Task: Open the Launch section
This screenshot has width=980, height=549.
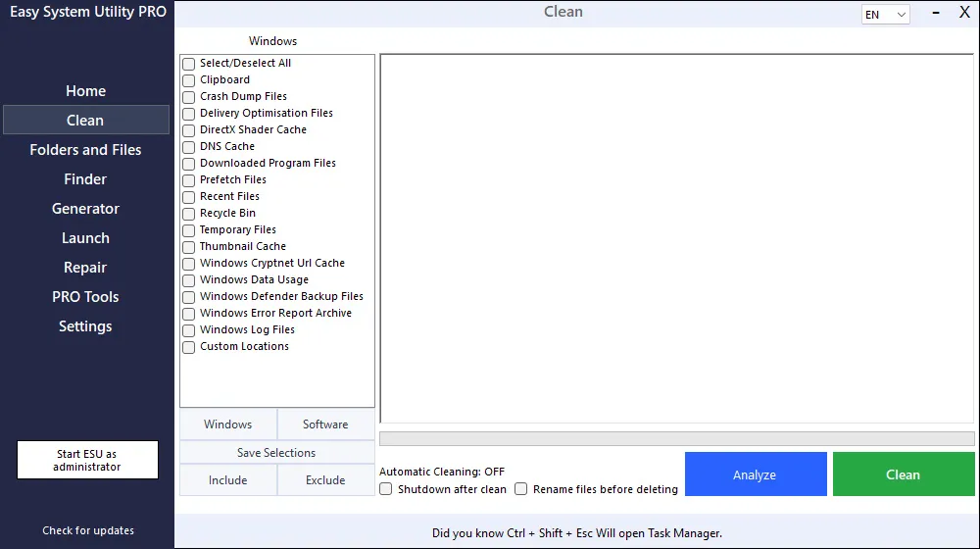Action: tap(85, 237)
